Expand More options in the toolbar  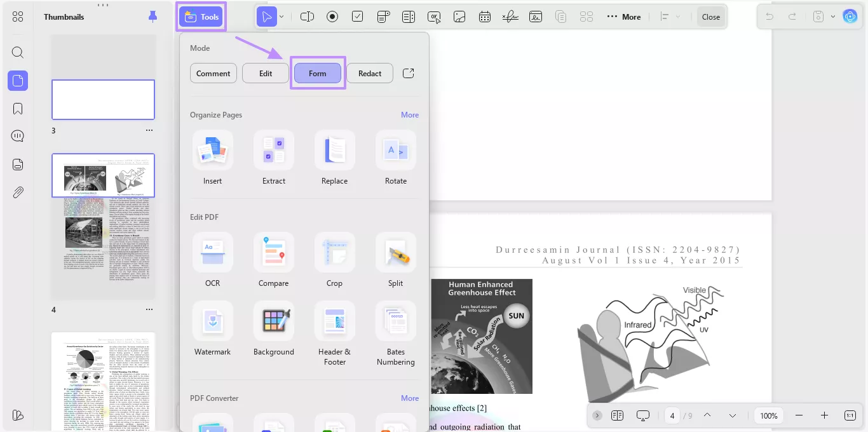pyautogui.click(x=623, y=17)
